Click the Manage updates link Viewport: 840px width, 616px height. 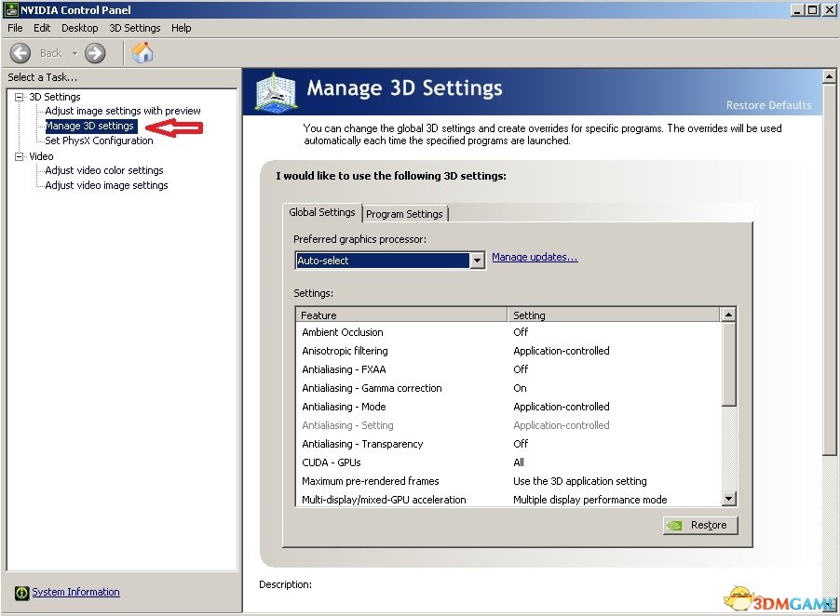click(535, 257)
